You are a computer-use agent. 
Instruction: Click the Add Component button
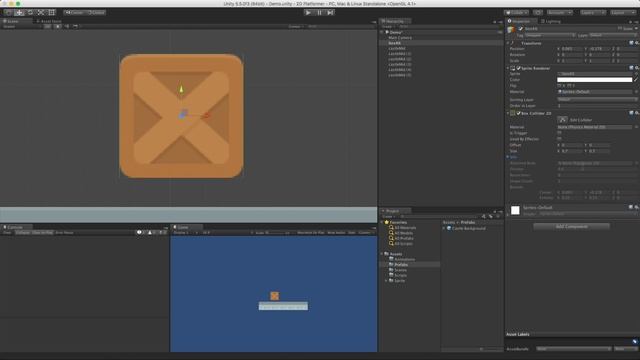[x=571, y=227]
